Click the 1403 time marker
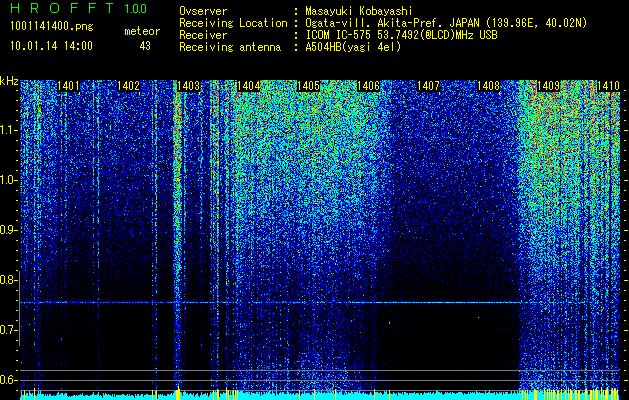The image size is (629, 400). coord(188,86)
